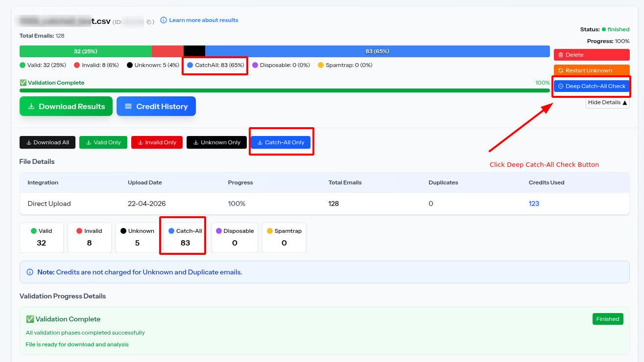The image size is (644, 362).
Task: Click the refresh icon on Restart Unknown
Action: tap(561, 70)
